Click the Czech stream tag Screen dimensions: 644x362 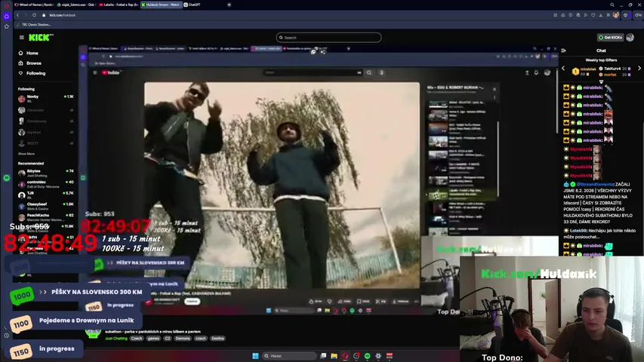click(x=137, y=339)
